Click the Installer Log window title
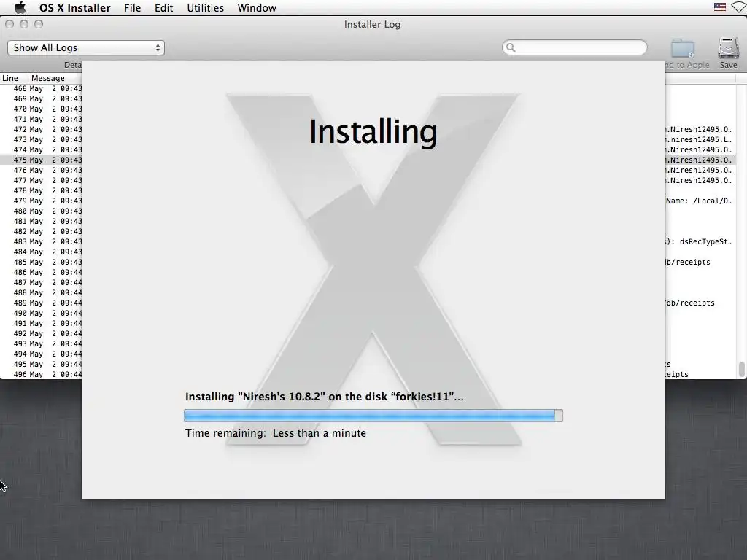The height and width of the screenshot is (560, 747). point(372,24)
